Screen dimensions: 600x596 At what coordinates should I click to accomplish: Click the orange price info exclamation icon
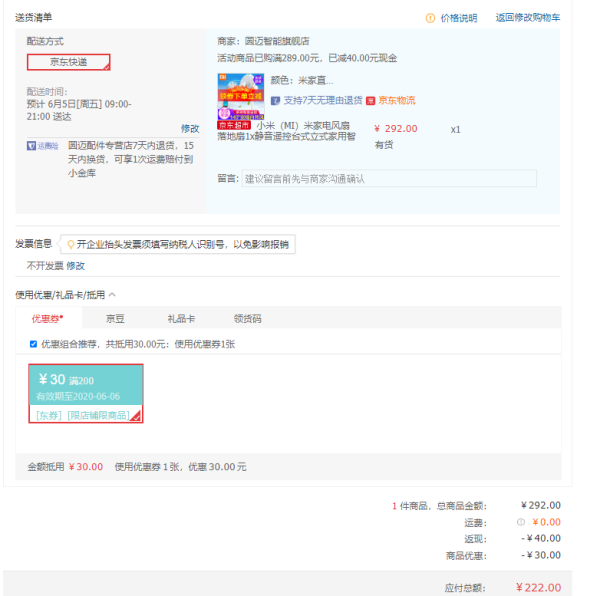[x=430, y=18]
